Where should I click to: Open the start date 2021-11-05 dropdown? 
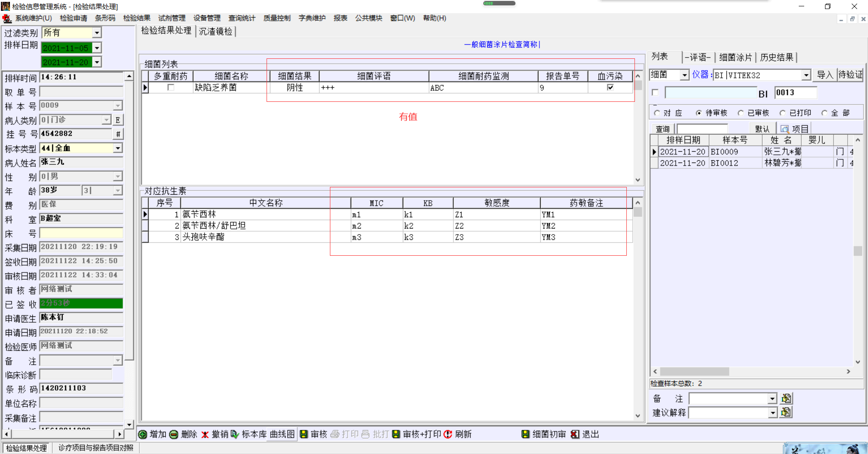[97, 48]
